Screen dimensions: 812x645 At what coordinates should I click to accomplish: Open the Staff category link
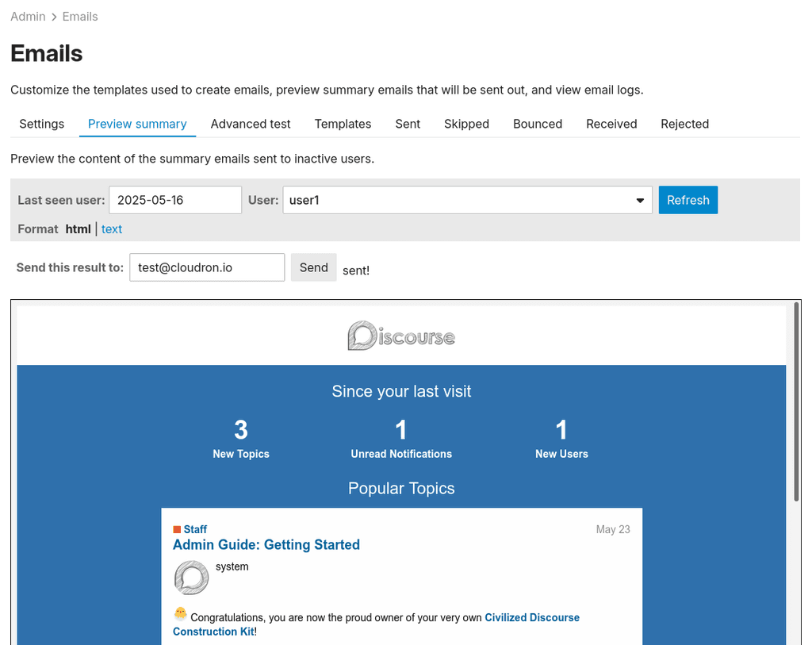tap(195, 529)
